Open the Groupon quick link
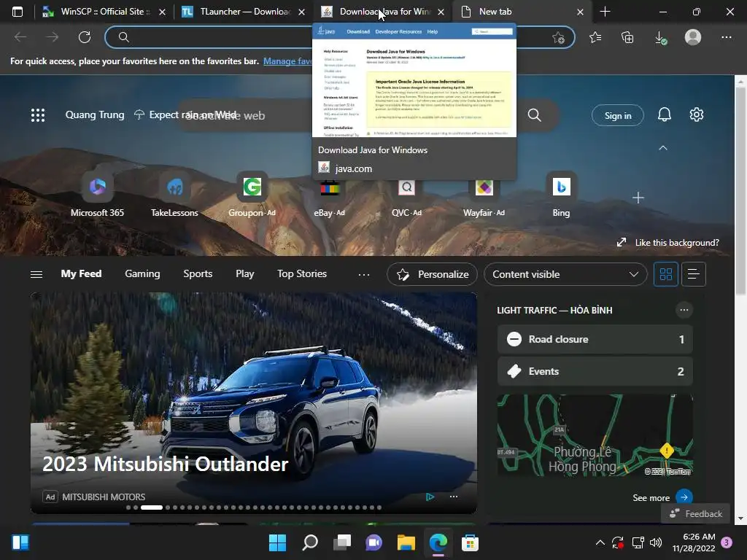 pos(252,194)
